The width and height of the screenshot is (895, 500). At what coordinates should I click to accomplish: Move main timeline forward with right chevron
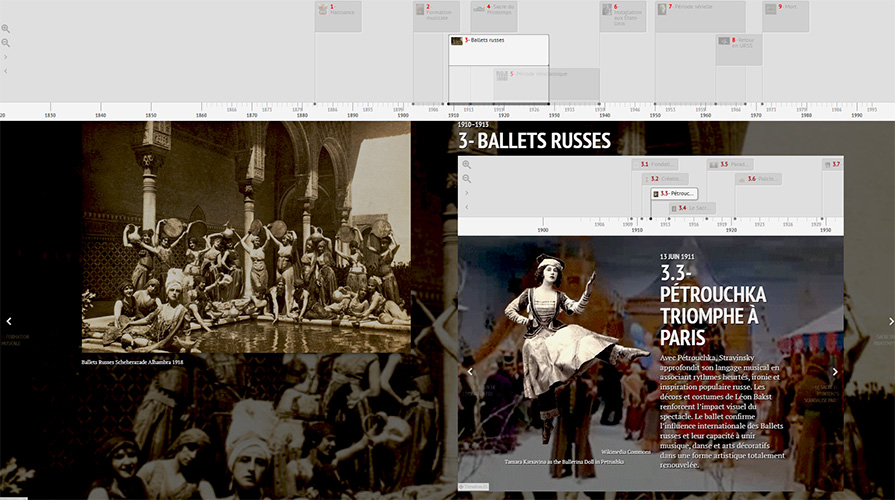click(x=6, y=57)
